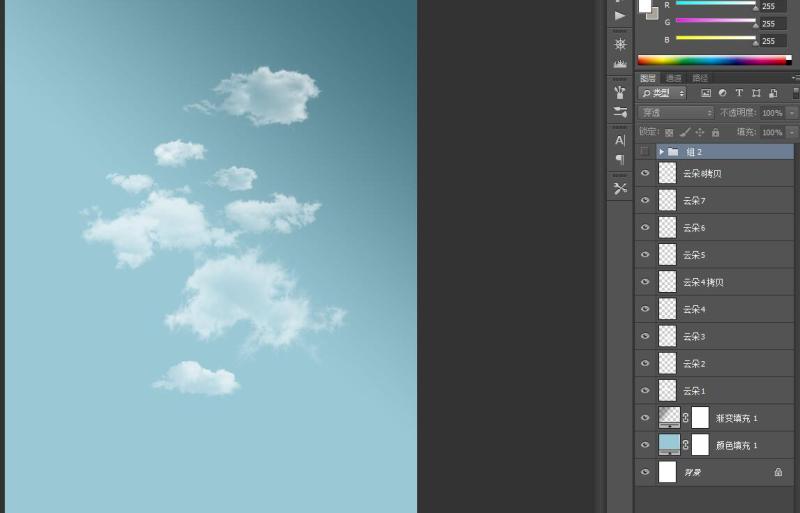Select the 云朵7 layer thumbnail

(667, 200)
